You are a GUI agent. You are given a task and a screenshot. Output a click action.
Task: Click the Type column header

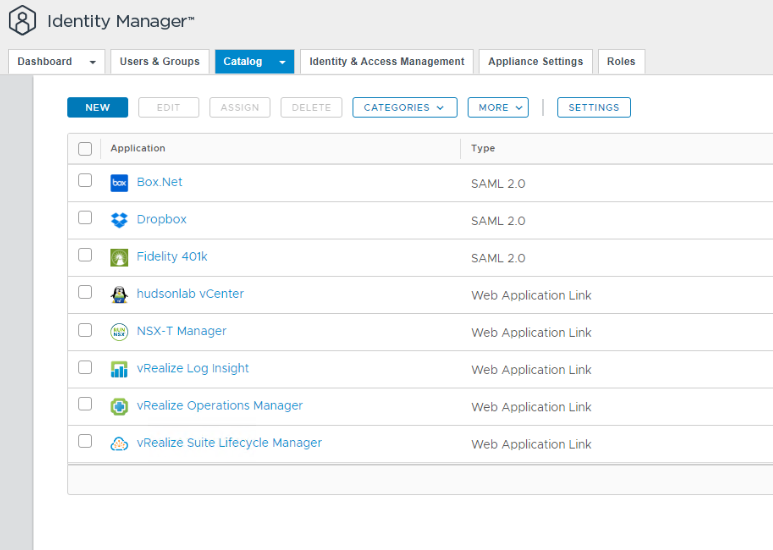483,148
